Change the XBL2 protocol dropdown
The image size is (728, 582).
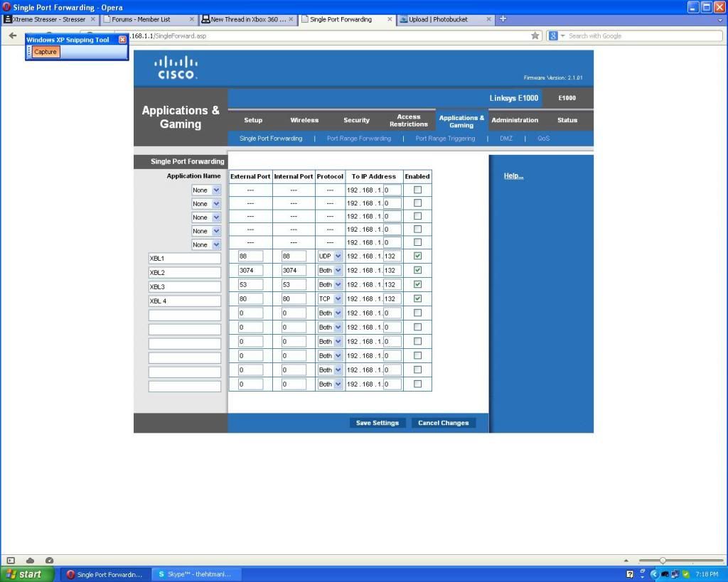330,270
